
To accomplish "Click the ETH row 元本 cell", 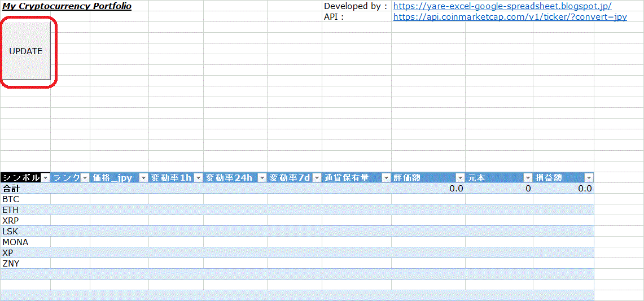I will [500, 210].
